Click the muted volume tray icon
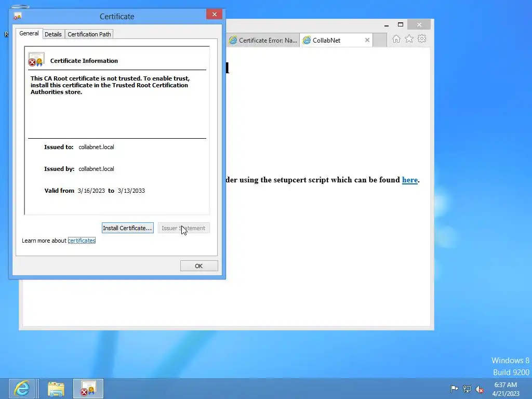The height and width of the screenshot is (399, 532). click(x=480, y=389)
